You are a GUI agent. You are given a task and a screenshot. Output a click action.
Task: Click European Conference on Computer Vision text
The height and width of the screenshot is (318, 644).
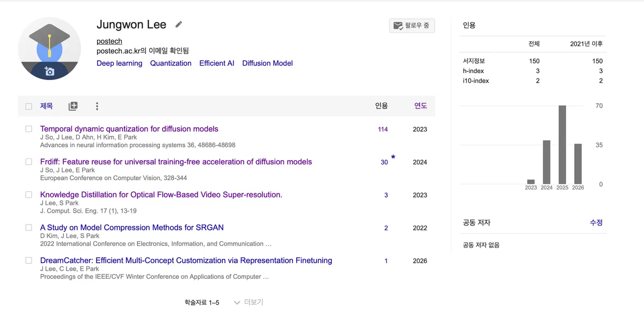114,178
